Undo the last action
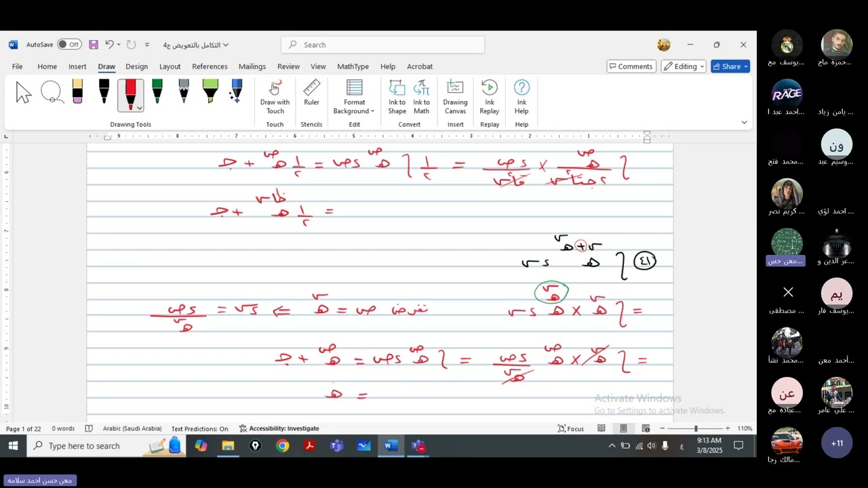The width and height of the screenshot is (868, 488). (109, 45)
